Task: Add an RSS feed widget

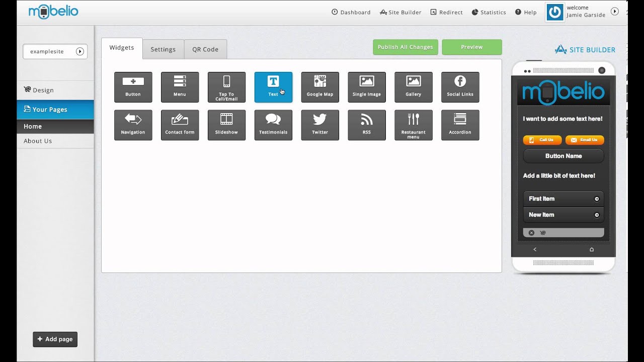Action: click(367, 125)
